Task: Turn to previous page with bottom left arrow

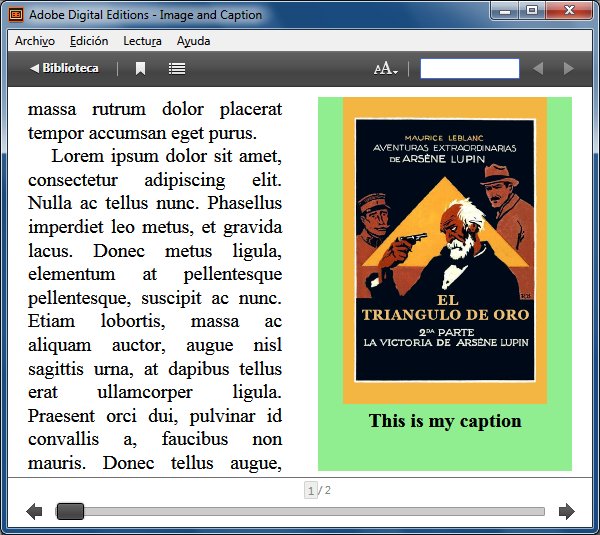Action: [34, 511]
